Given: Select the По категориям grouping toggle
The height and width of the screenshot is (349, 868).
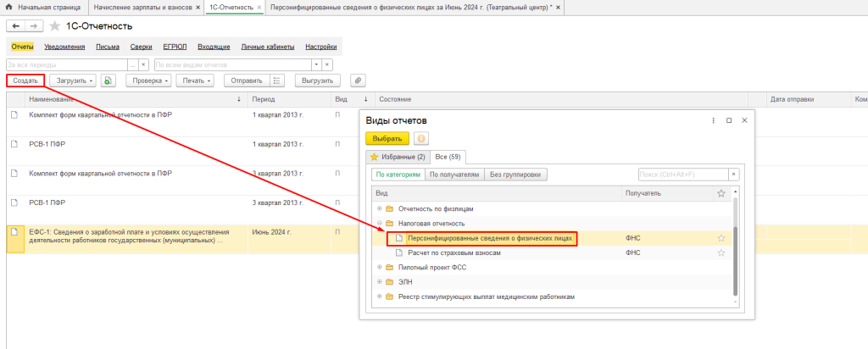Looking at the screenshot, I should (x=398, y=174).
